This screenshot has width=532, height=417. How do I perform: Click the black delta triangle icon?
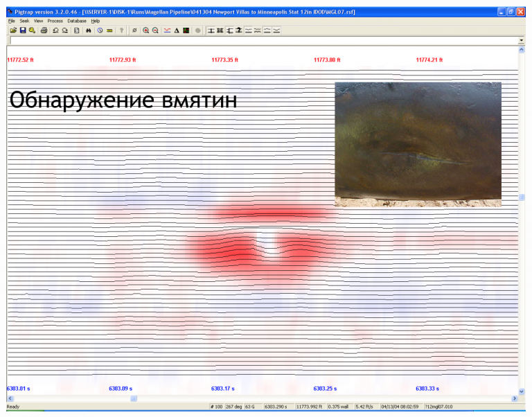coord(177,30)
